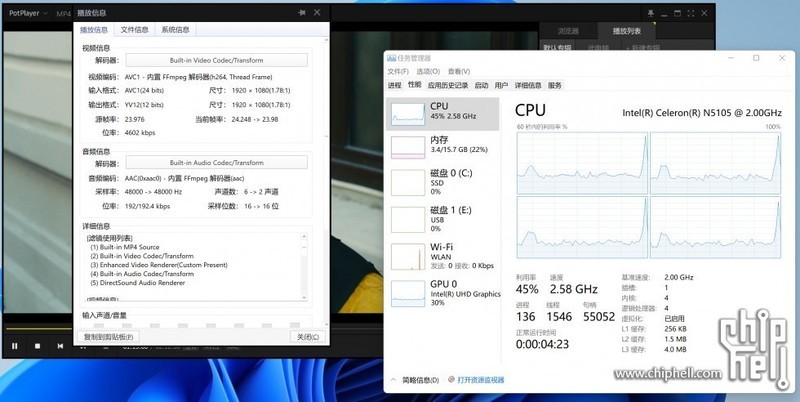Select 磁盘 1 (E:) USB entry

(x=442, y=219)
